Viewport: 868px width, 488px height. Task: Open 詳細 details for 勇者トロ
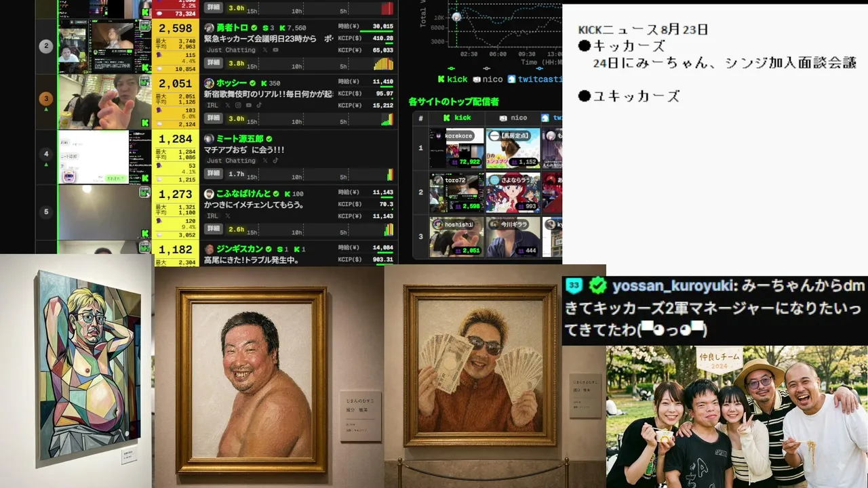tap(214, 63)
